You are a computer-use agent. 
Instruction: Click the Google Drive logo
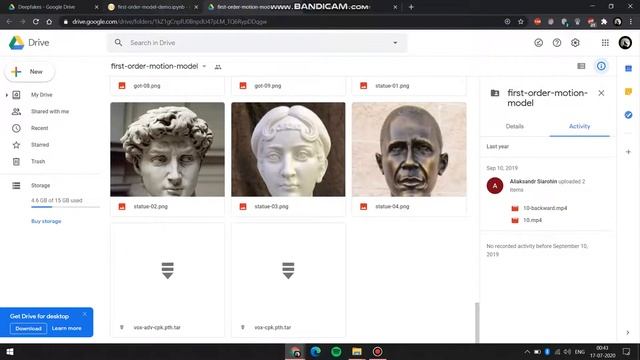(x=29, y=43)
